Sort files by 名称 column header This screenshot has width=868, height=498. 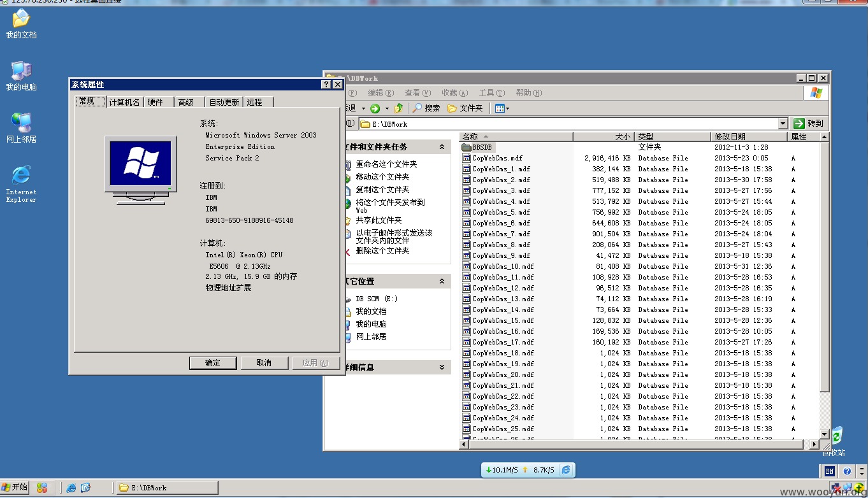click(x=516, y=137)
